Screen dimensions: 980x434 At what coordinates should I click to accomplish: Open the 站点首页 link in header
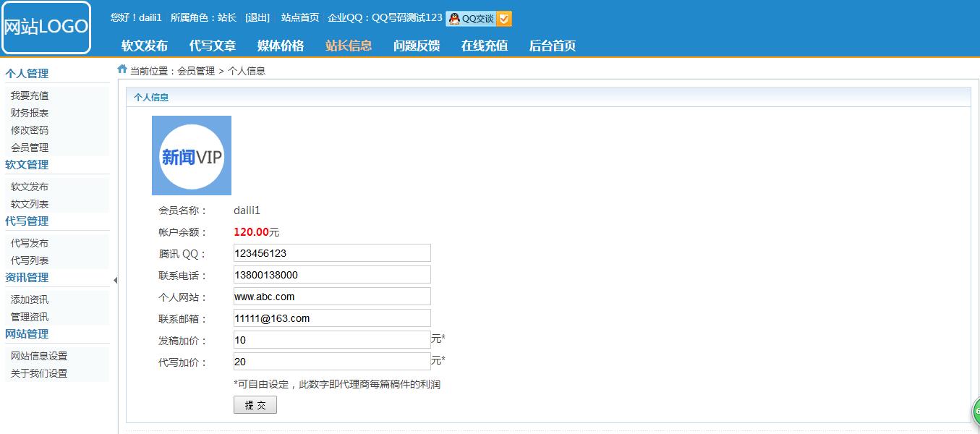[x=300, y=17]
